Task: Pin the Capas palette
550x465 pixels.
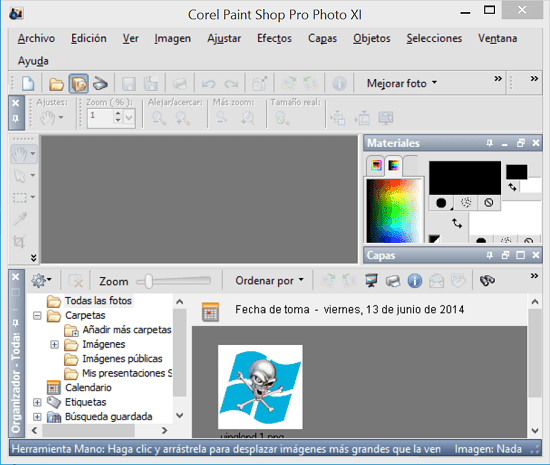Action: [x=489, y=255]
